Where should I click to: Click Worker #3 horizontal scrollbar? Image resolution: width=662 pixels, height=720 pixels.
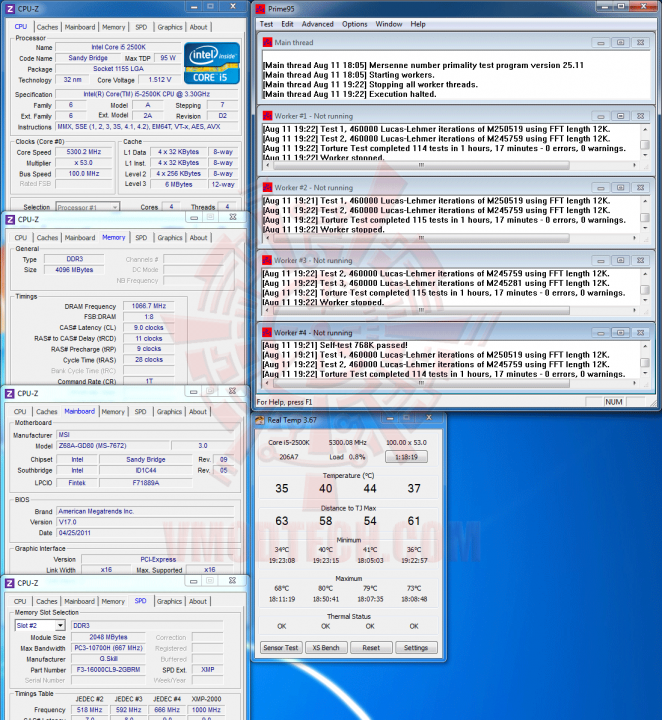point(421,310)
